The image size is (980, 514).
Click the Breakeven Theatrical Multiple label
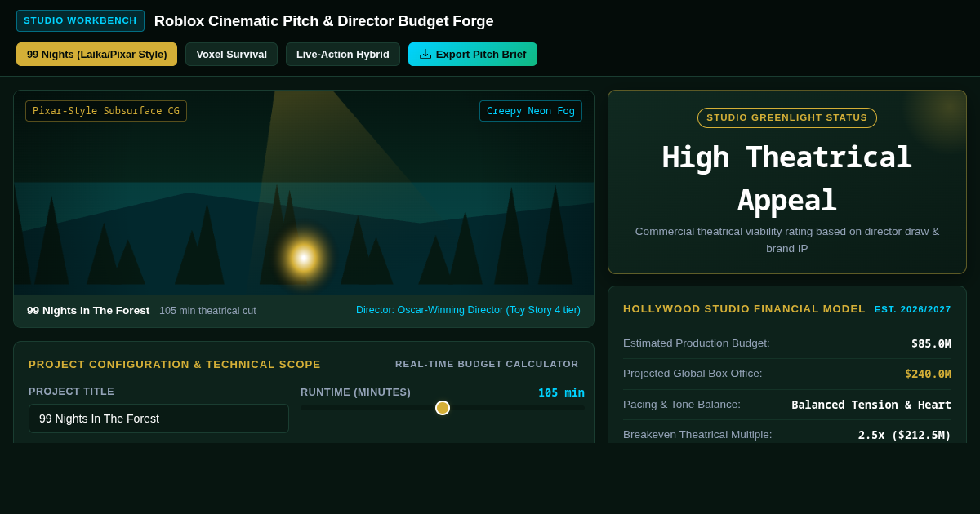[697, 435]
